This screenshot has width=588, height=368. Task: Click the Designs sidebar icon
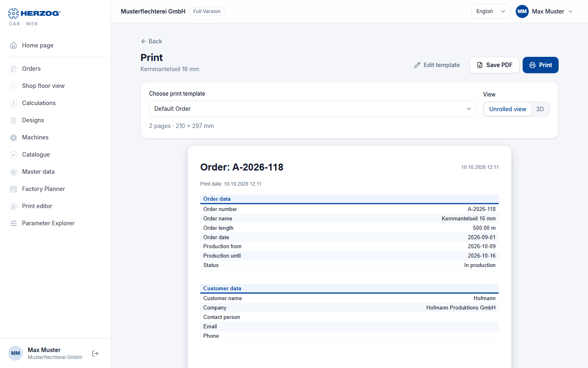coord(13,120)
